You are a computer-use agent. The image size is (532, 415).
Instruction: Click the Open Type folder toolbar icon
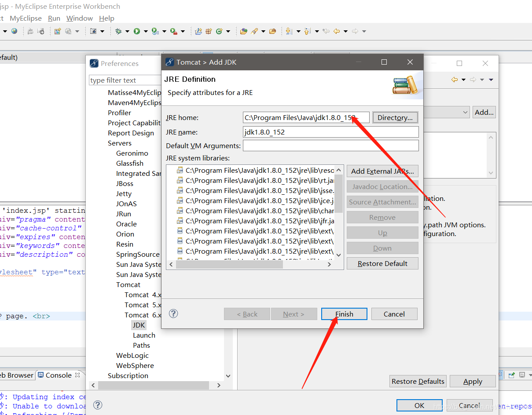[244, 31]
